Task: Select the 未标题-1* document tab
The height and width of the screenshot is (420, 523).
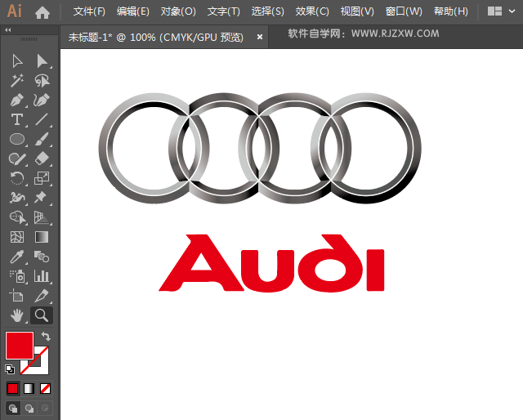Action: coord(155,37)
